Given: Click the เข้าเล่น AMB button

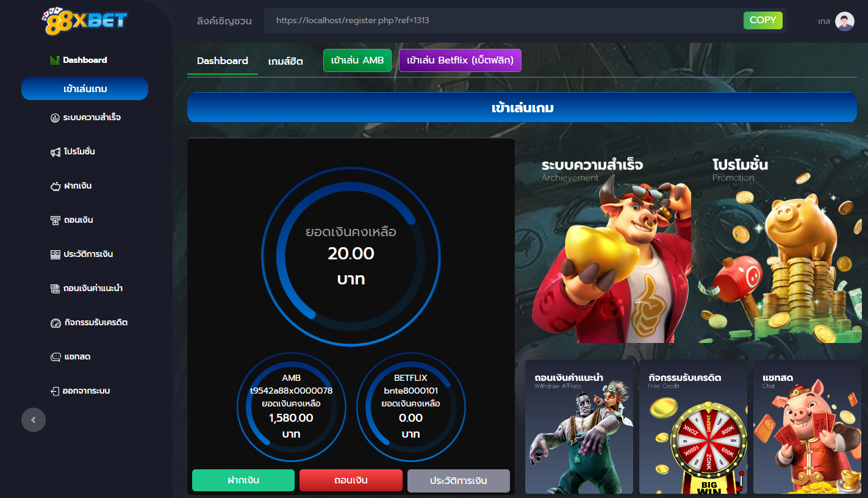Looking at the screenshot, I should pyautogui.click(x=357, y=60).
